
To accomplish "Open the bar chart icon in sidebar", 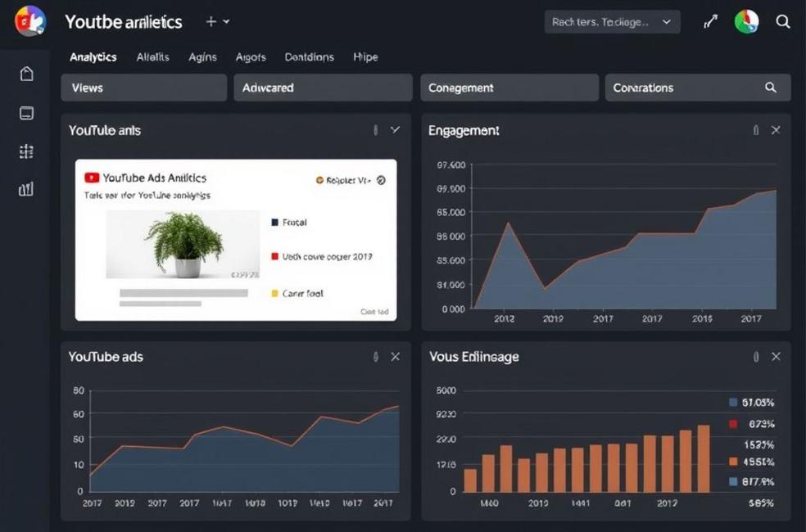I will tap(26, 190).
